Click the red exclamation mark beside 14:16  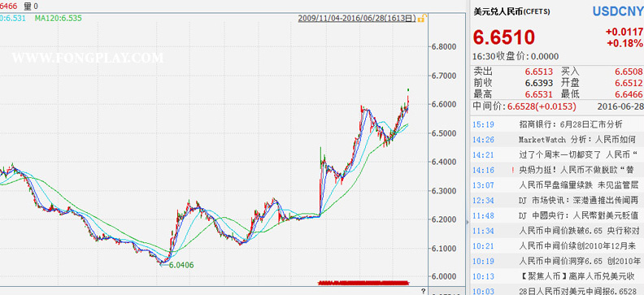[513, 170]
